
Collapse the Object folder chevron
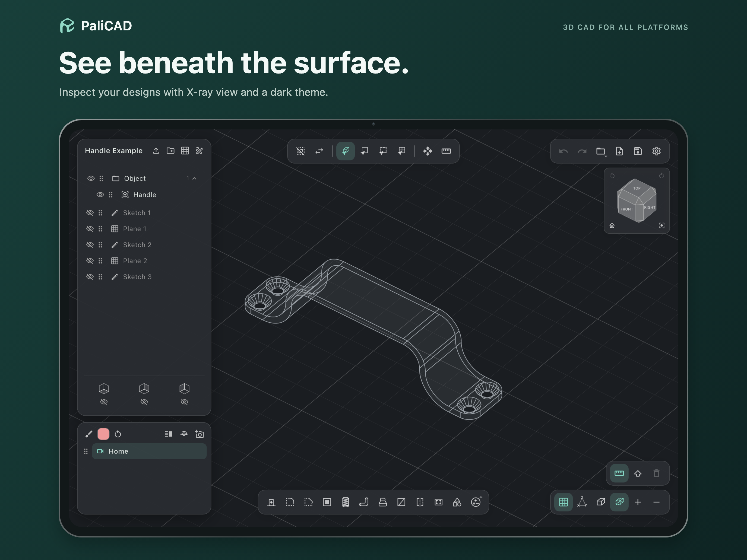point(195,178)
